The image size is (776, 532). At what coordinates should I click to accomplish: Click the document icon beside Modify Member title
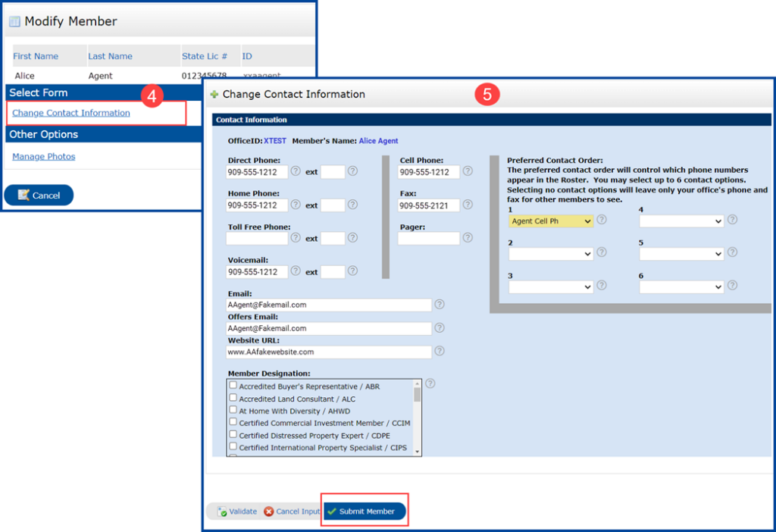14,20
